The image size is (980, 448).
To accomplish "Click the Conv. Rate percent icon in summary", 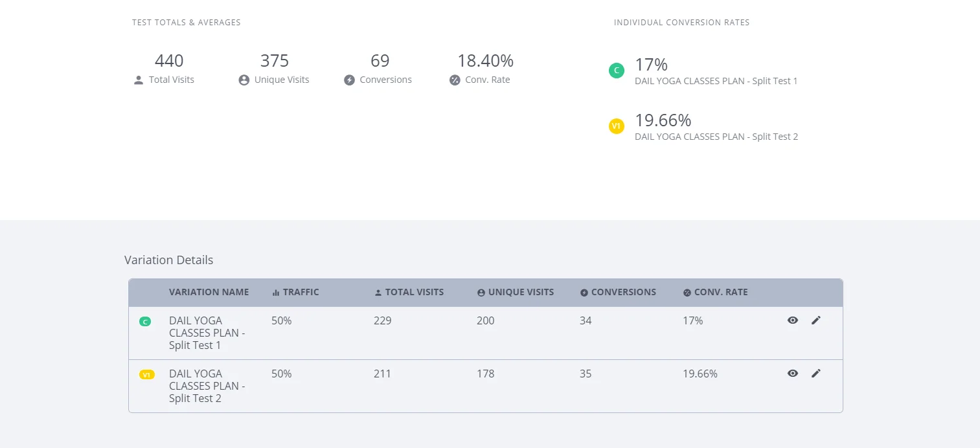I will click(455, 80).
